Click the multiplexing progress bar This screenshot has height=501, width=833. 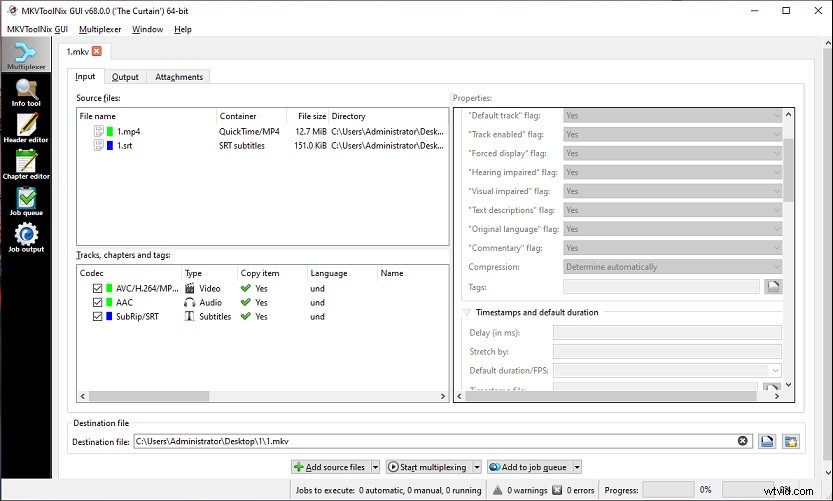tap(668, 490)
